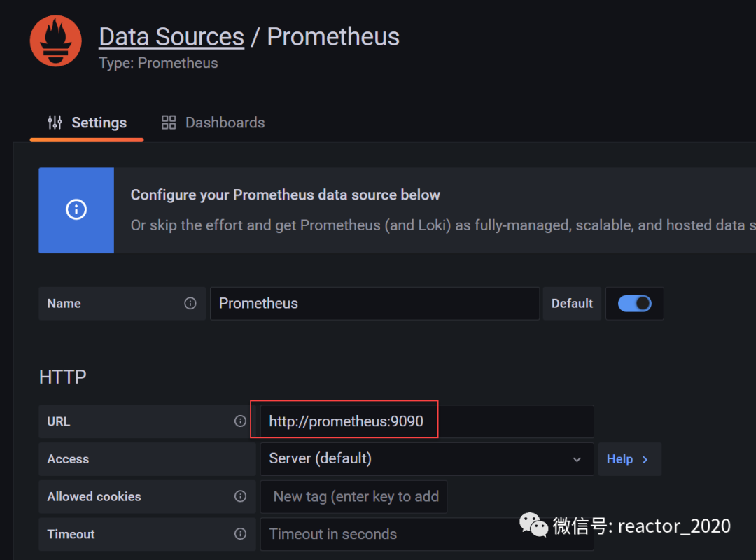Click the Default label text
The image size is (756, 560).
573,303
